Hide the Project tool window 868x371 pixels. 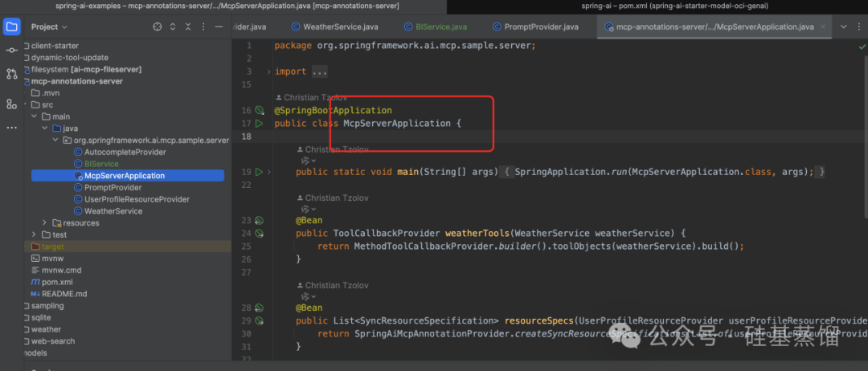pyautogui.click(x=219, y=26)
